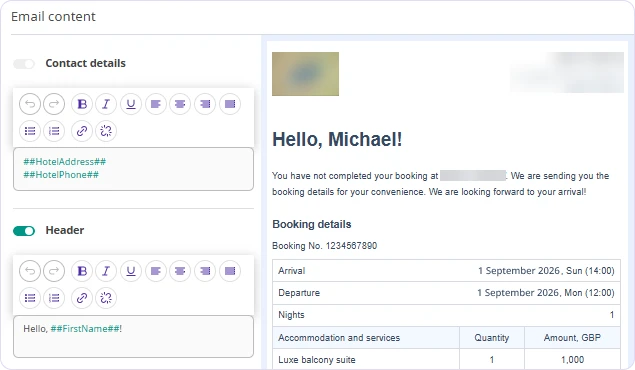Click the Email content section title

click(x=53, y=17)
